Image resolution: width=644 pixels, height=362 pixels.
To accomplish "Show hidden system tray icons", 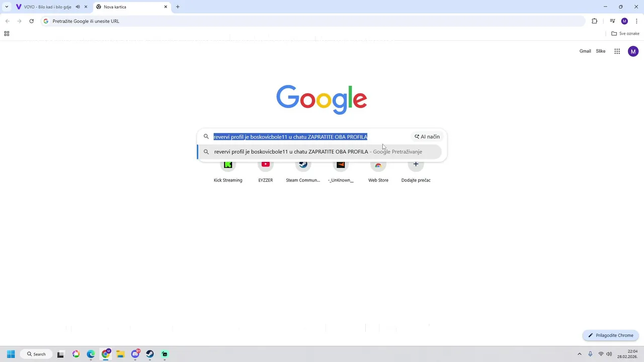I will click(579, 354).
